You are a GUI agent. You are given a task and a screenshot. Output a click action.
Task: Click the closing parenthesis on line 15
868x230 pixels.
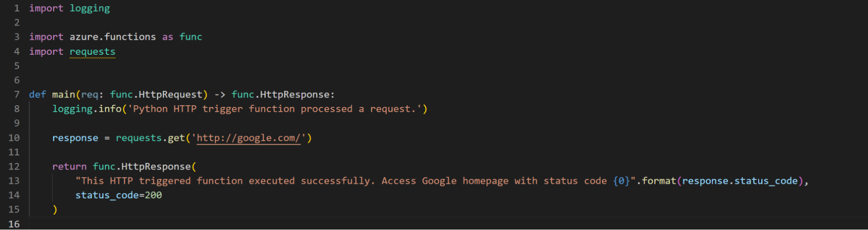point(55,210)
